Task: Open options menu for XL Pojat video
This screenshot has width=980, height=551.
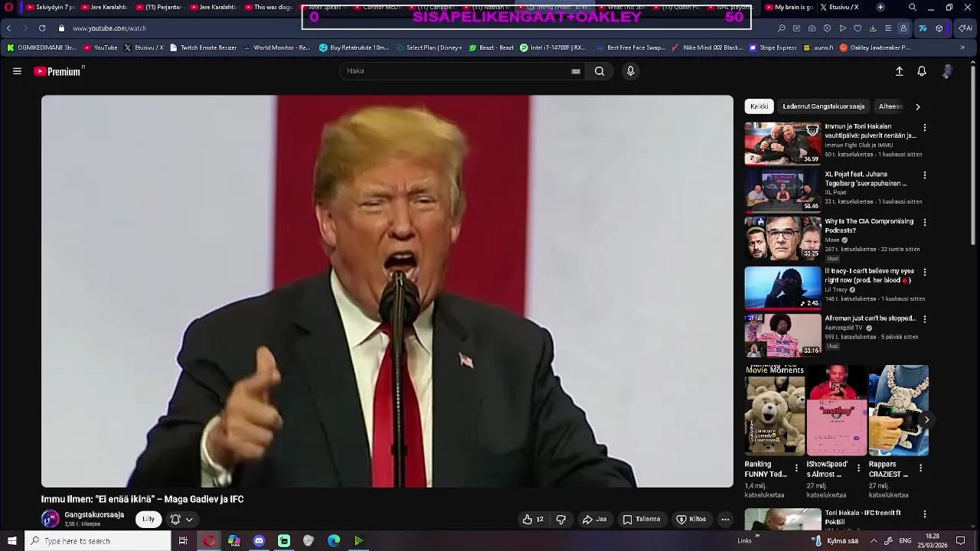Action: [925, 175]
